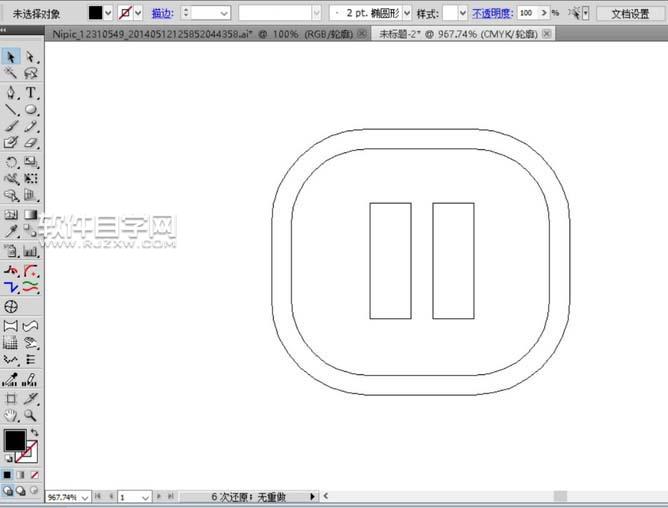Image resolution: width=668 pixels, height=508 pixels.
Task: Set paint mode to None
Action: pos(35,474)
